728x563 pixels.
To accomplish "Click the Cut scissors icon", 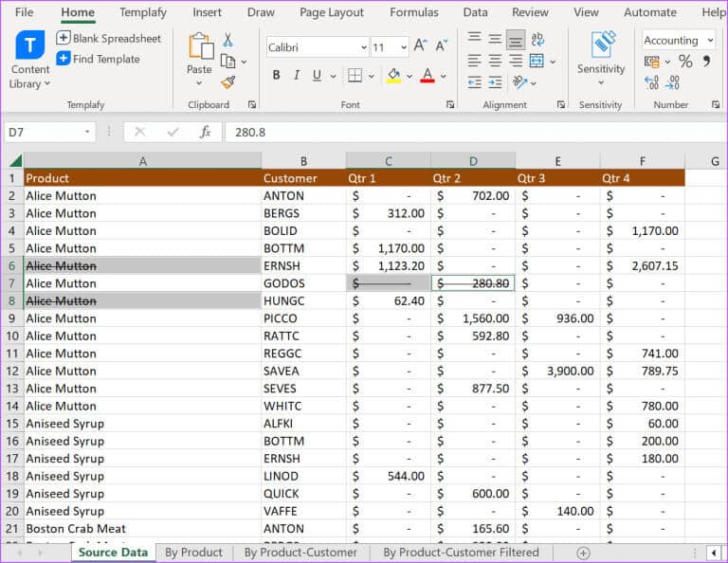I will pyautogui.click(x=227, y=40).
